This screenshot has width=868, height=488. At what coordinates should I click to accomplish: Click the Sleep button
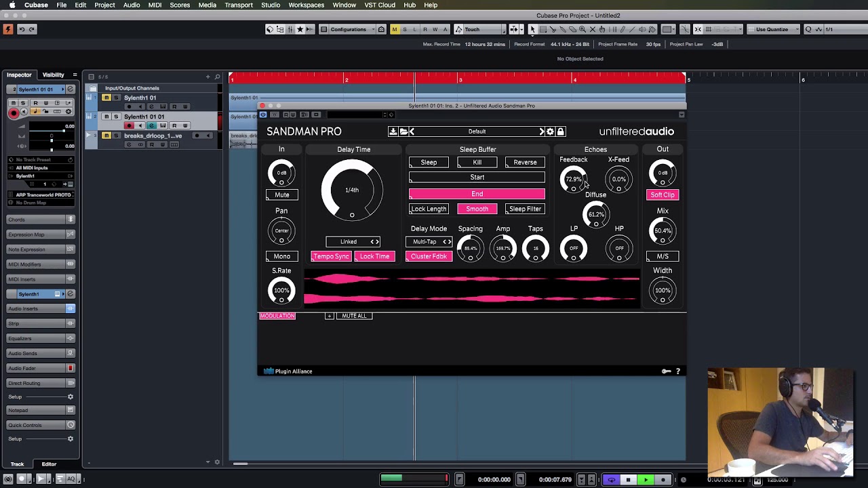tap(429, 163)
